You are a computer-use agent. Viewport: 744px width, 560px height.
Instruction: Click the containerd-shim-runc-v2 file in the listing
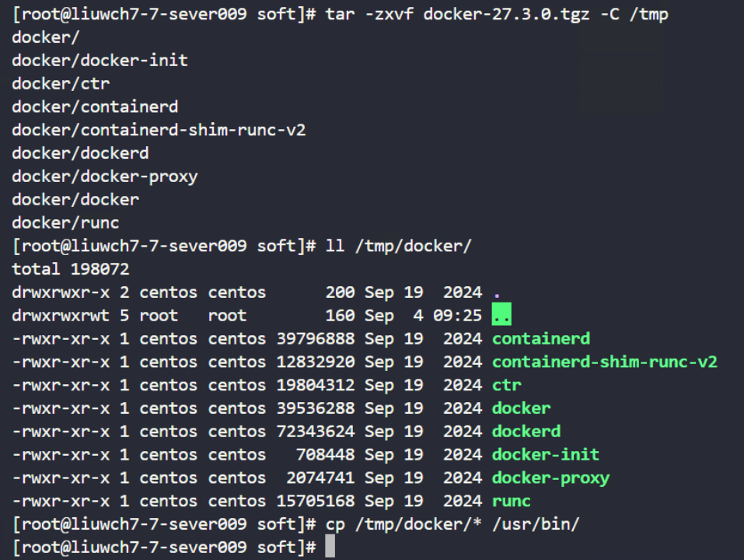coord(605,362)
